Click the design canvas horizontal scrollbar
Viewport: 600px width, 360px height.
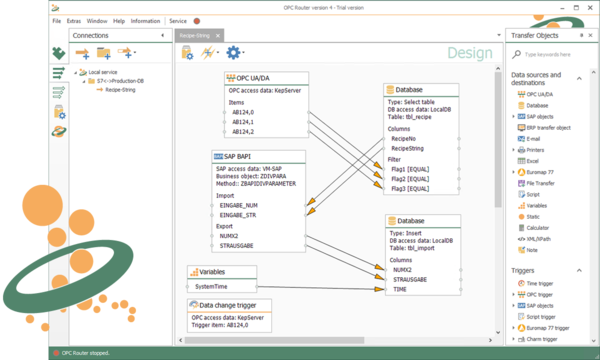pyautogui.click(x=274, y=340)
